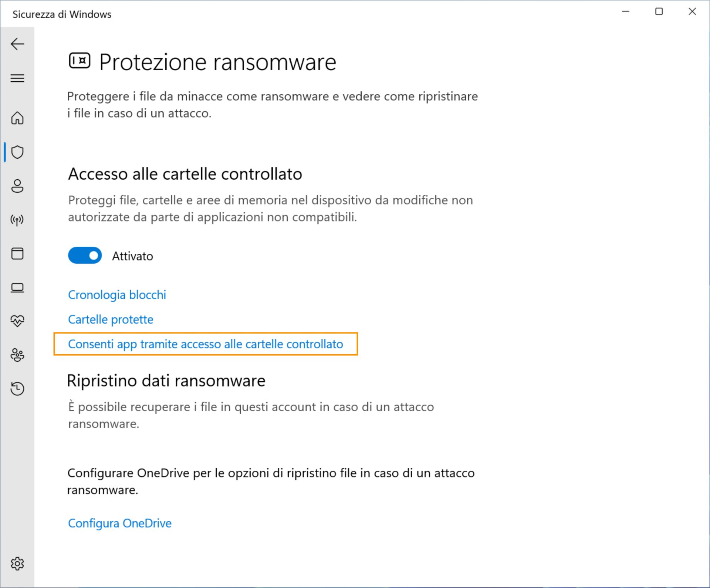Minimize the Sicurezza di Windows window
The width and height of the screenshot is (710, 588).
[626, 12]
